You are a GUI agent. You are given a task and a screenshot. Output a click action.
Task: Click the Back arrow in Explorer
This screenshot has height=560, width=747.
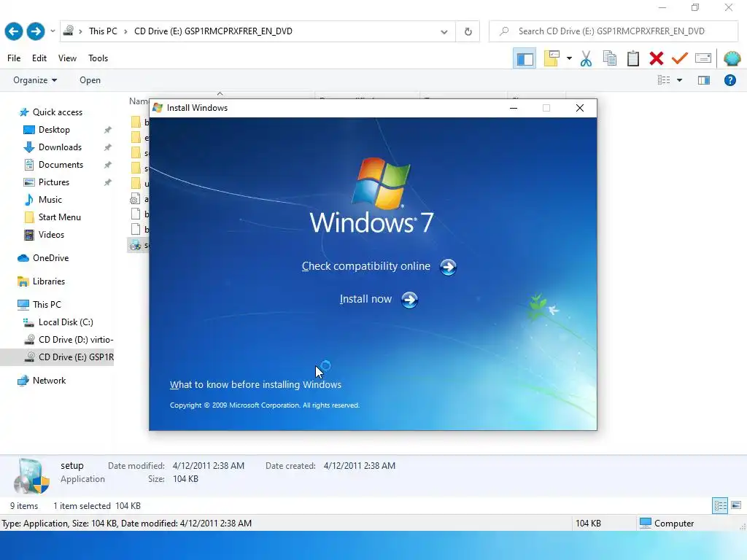pos(14,31)
